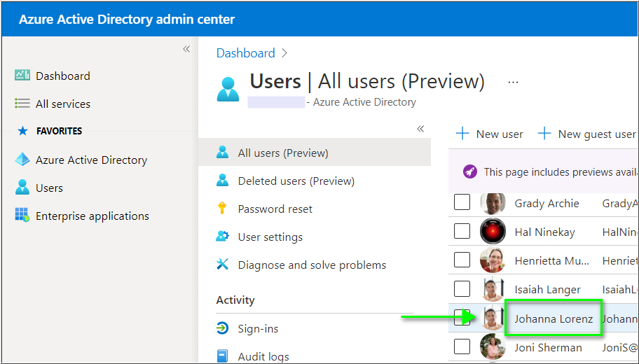Tick the checkbox for Joni Sherman
This screenshot has height=364, width=639.
[462, 346]
